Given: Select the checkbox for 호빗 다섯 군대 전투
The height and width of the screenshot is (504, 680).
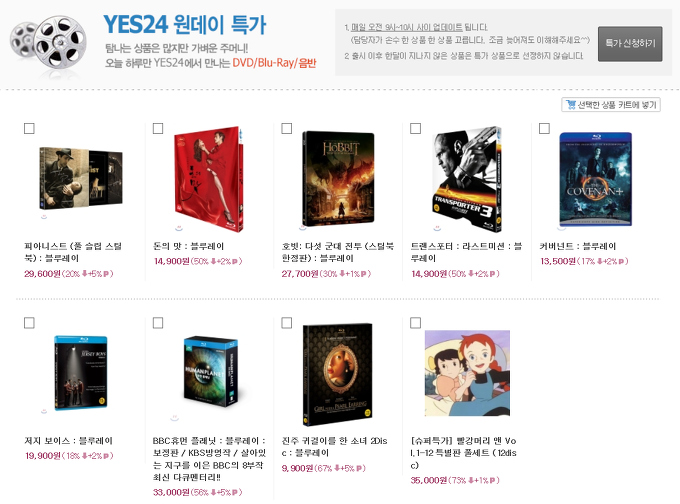Looking at the screenshot, I should coord(287,128).
